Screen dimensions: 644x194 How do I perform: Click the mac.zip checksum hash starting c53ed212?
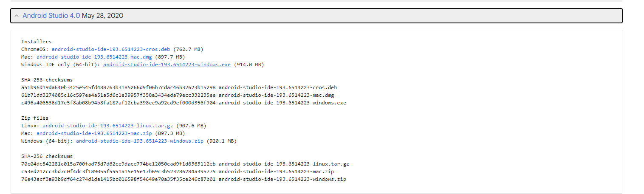(x=118, y=172)
